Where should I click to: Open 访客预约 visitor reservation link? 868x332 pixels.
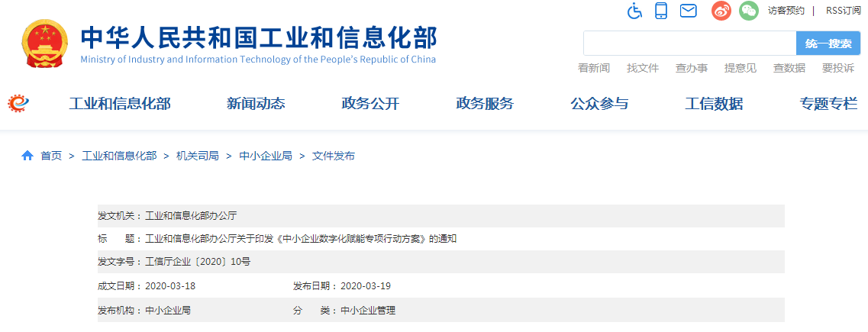tap(786, 11)
